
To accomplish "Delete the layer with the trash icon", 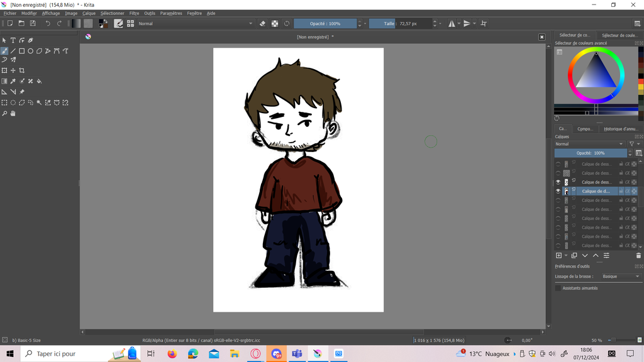I will coord(638,256).
